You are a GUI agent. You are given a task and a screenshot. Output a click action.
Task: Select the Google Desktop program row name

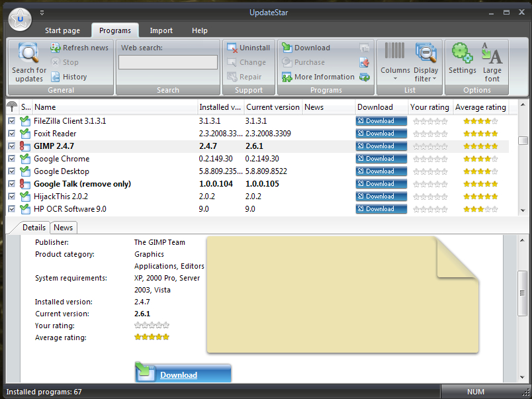click(62, 171)
